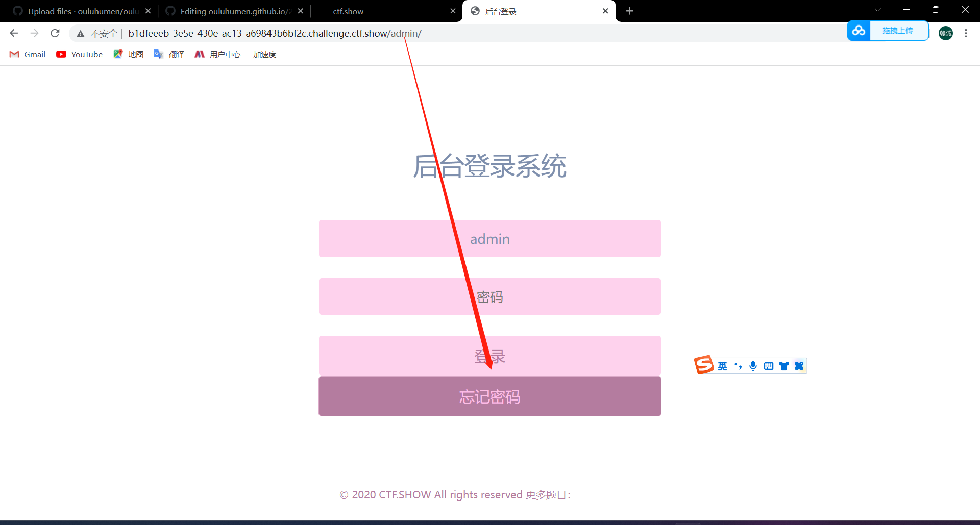
Task: Reload the current page
Action: tap(55, 33)
